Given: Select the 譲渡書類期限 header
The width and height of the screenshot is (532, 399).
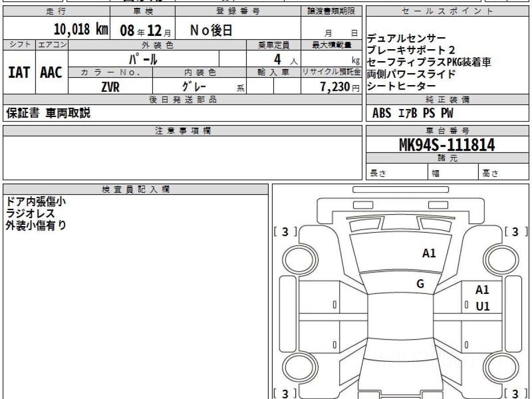Looking at the screenshot, I should [x=332, y=12].
